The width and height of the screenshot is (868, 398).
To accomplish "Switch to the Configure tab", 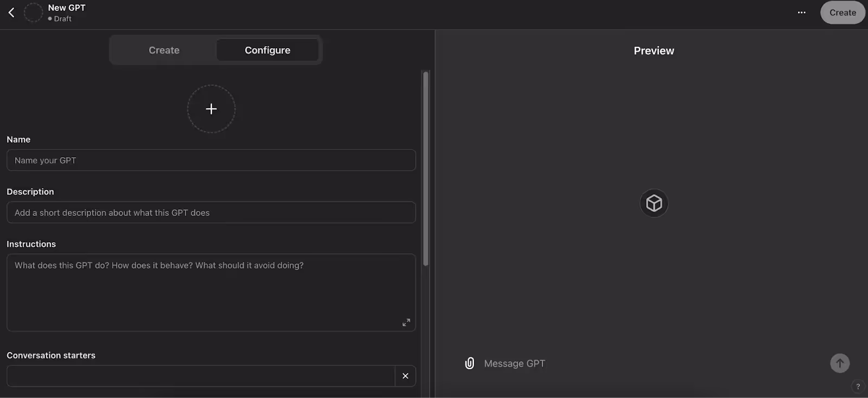I will pyautogui.click(x=267, y=50).
